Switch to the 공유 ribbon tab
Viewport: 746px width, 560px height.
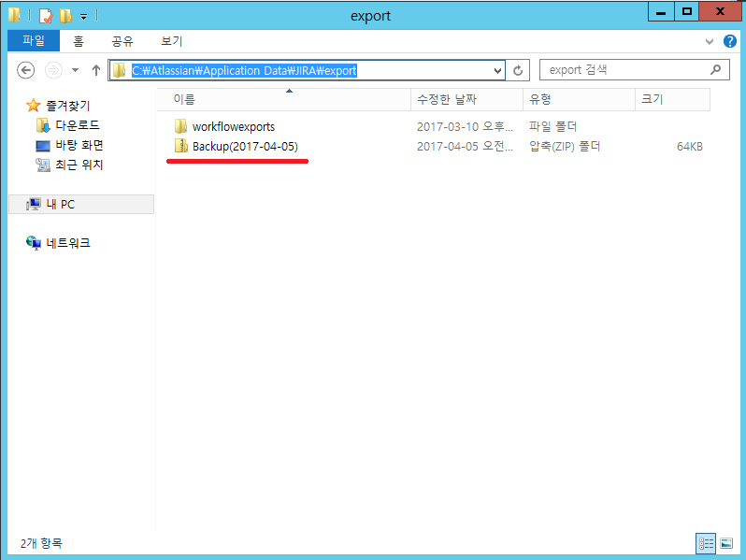[122, 41]
